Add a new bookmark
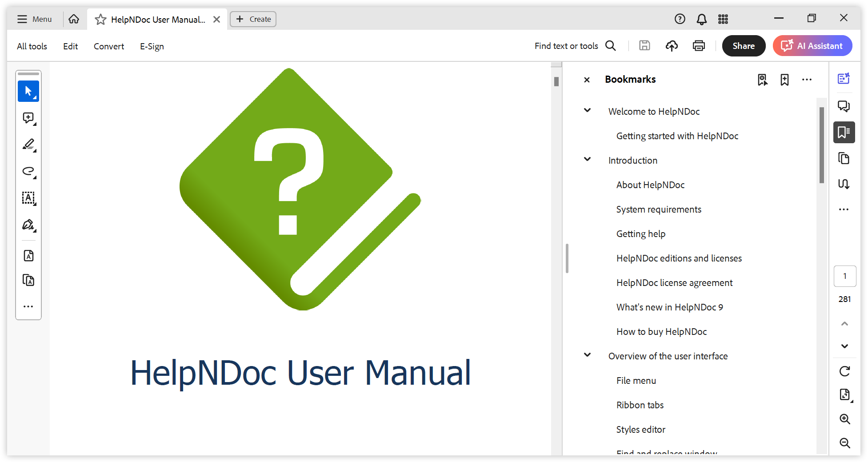Image resolution: width=868 pixels, height=463 pixels. click(x=785, y=80)
